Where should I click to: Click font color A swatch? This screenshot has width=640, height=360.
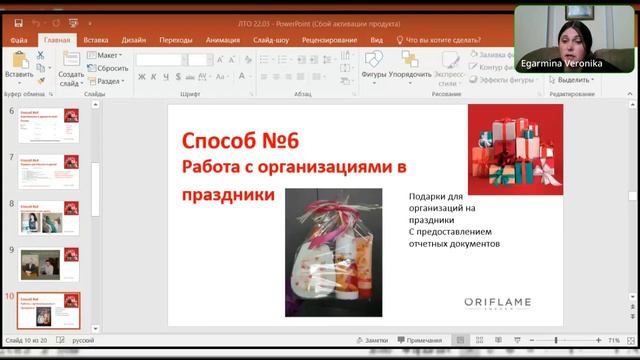click(242, 76)
